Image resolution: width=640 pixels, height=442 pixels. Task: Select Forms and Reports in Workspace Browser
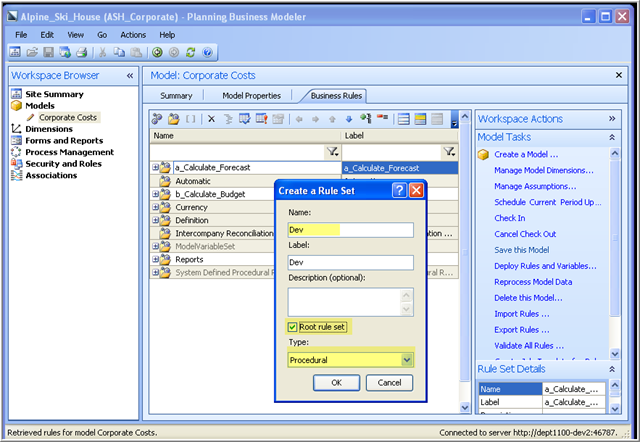(64, 141)
